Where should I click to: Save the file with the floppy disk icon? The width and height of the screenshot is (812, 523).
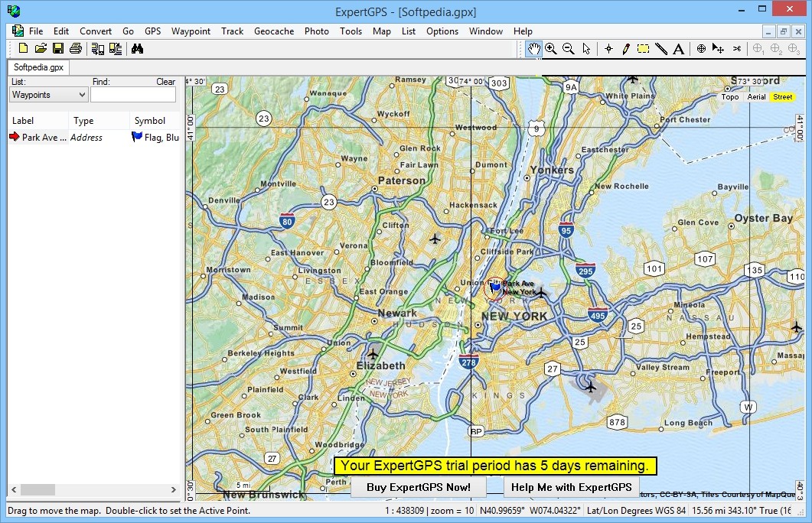point(58,49)
